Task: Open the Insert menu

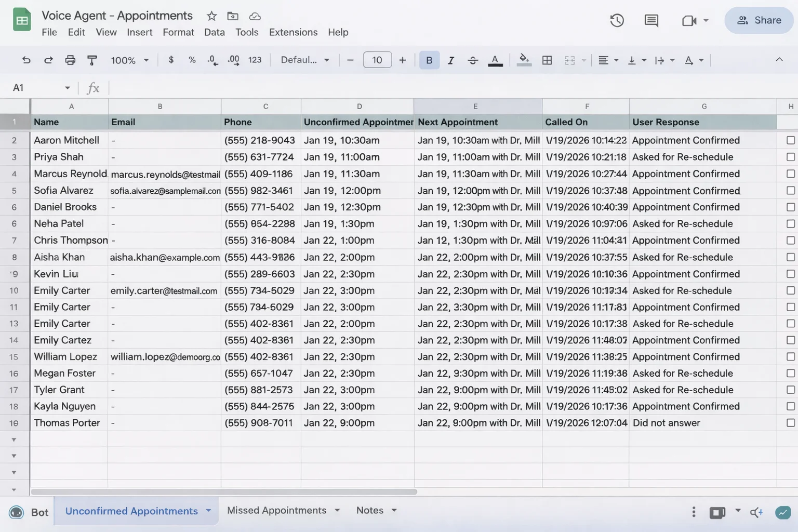Action: [140, 32]
